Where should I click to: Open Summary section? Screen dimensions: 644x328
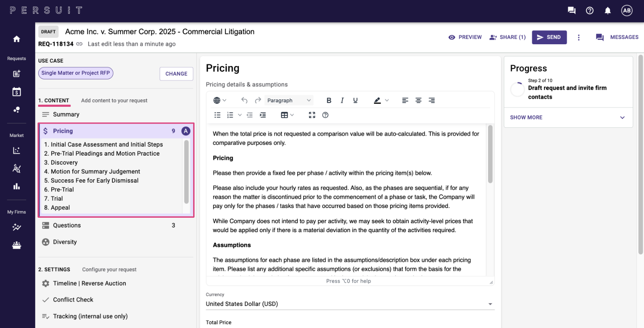(x=66, y=114)
